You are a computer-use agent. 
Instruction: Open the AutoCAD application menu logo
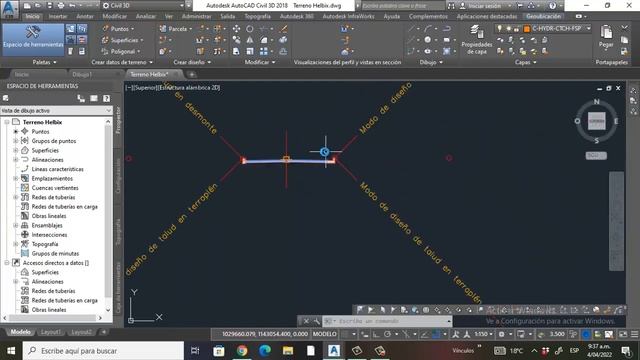coord(9,8)
